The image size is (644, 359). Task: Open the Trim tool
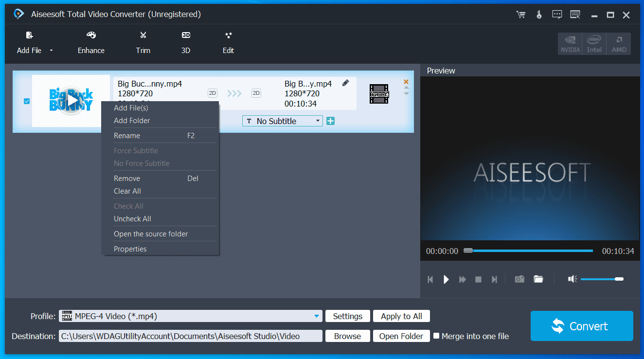pos(143,43)
